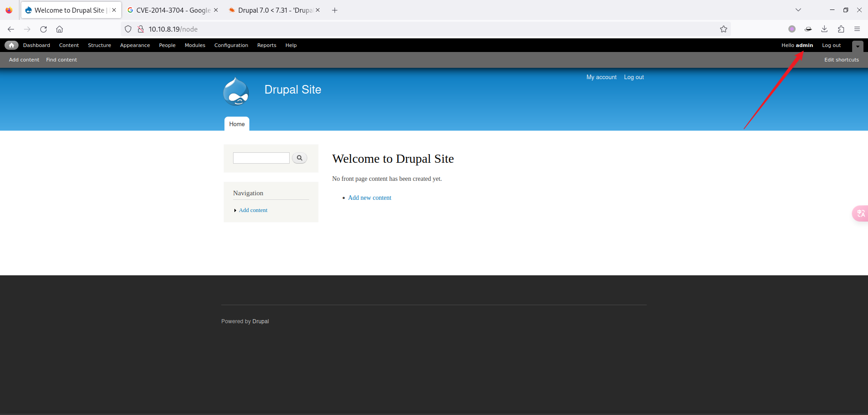The height and width of the screenshot is (415, 868).
Task: Open a new browser tab
Action: tap(335, 10)
